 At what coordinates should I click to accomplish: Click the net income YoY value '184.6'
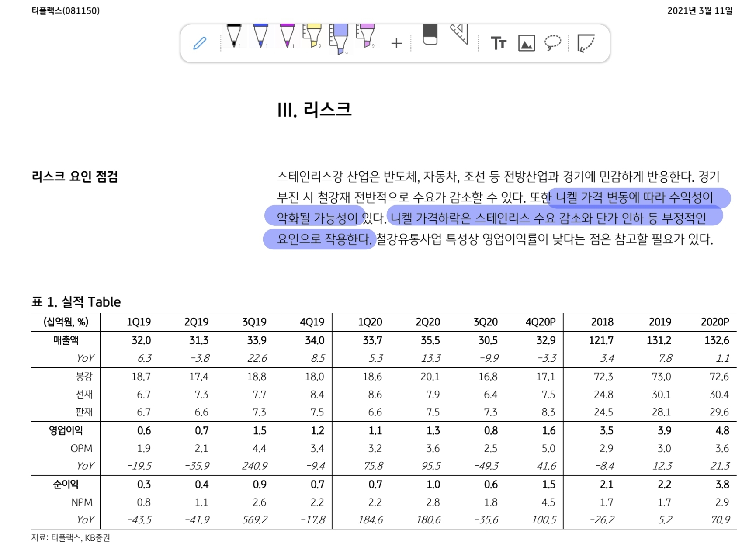point(370,520)
